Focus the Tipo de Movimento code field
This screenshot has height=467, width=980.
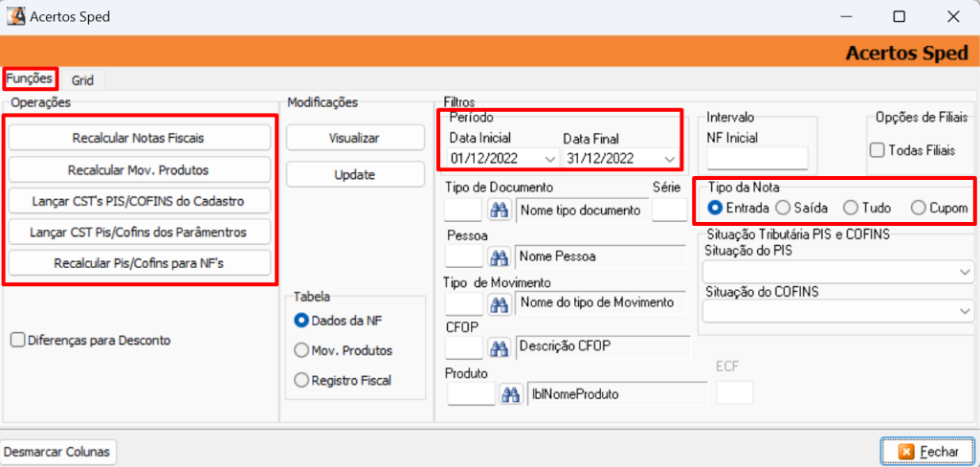coord(463,303)
